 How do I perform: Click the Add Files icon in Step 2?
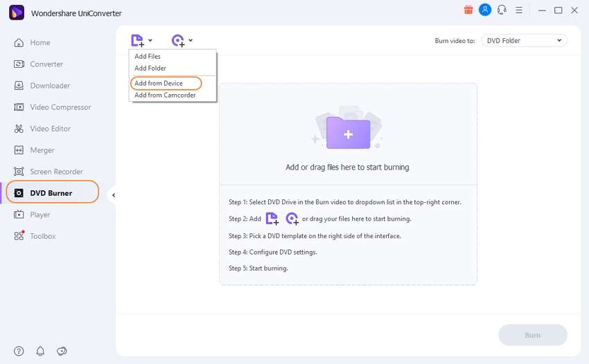click(x=272, y=219)
